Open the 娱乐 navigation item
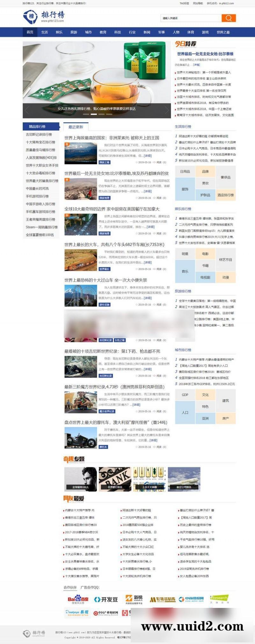This screenshot has width=255, height=644. pos(59,32)
